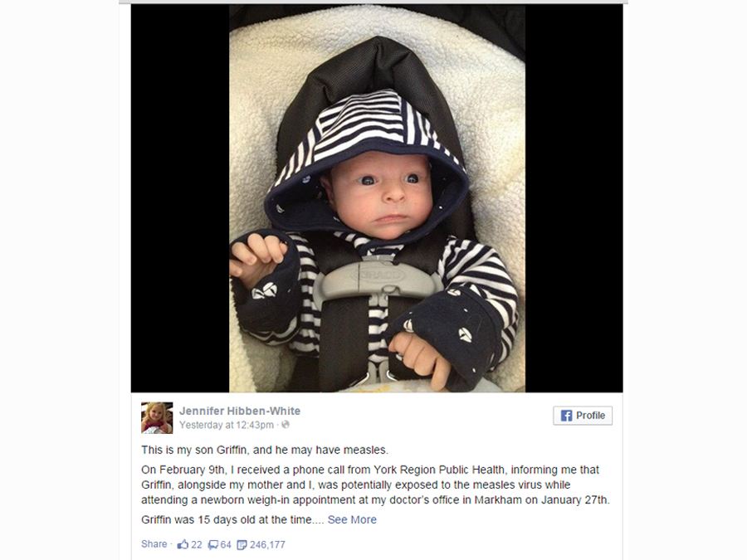Click the globe public privacy icon

tap(286, 425)
